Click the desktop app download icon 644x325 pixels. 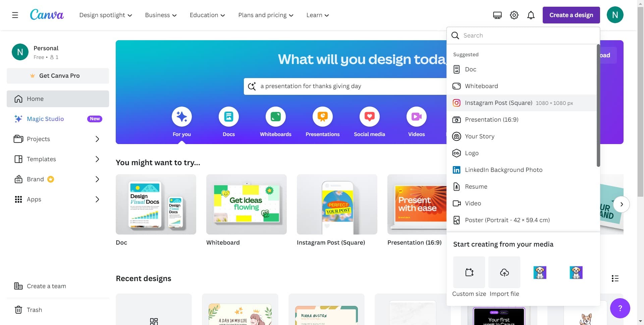pos(497,15)
